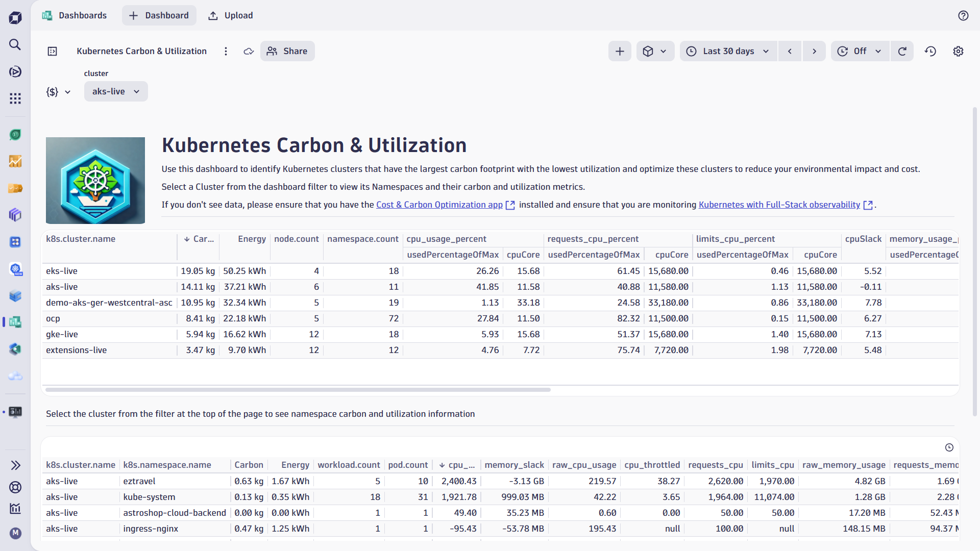The image size is (980, 551).
Task: Open the Last 30 days timeframe dropdown
Action: coord(728,51)
